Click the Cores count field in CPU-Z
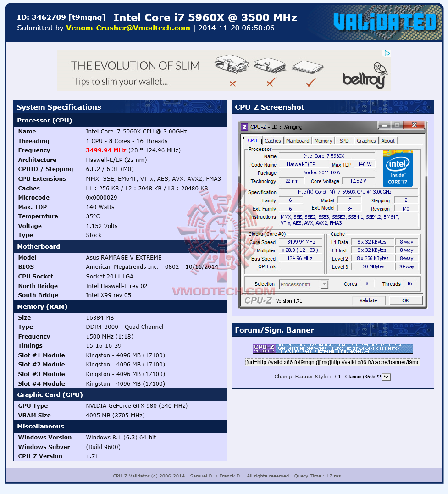This screenshot has width=448, height=494. [367, 284]
